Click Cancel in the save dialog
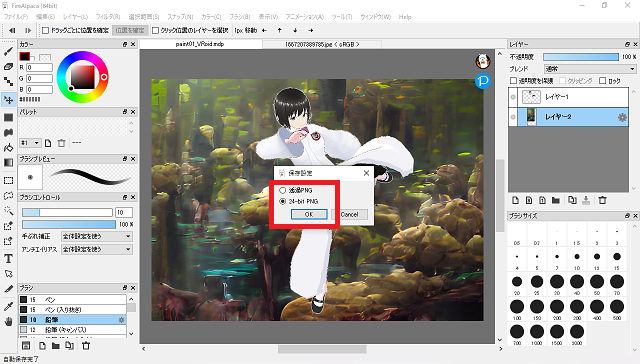 point(349,214)
